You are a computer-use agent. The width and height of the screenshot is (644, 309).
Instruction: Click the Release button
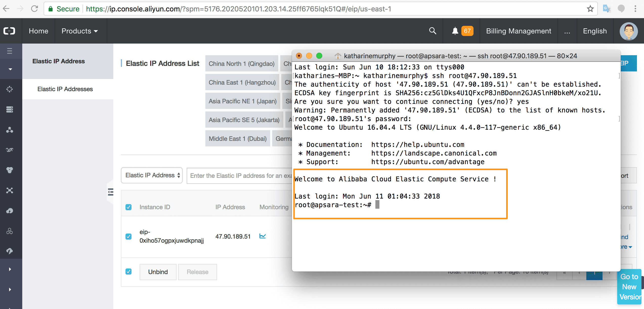pos(198,272)
